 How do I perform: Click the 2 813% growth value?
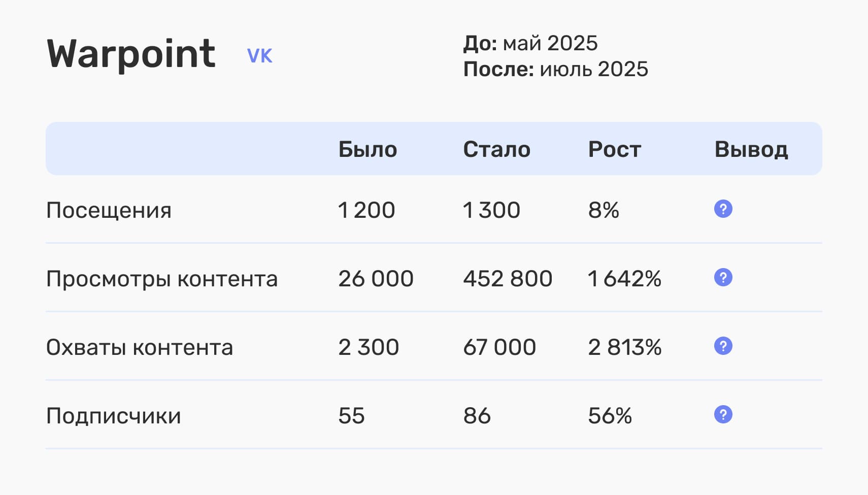coord(624,347)
